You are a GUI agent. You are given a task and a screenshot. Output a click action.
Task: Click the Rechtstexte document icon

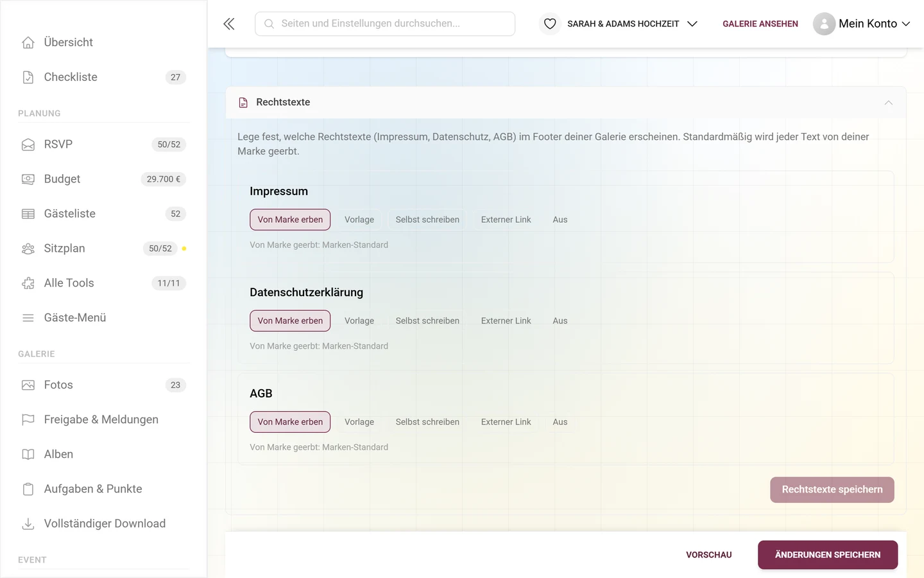point(243,103)
